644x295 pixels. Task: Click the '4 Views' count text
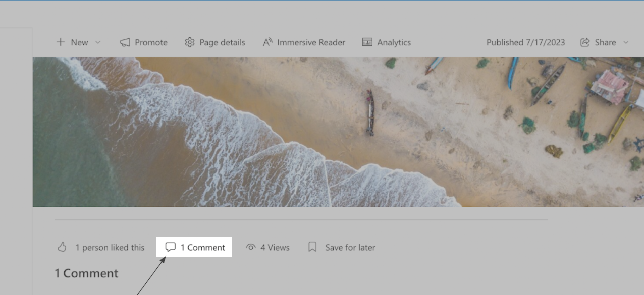pos(275,248)
